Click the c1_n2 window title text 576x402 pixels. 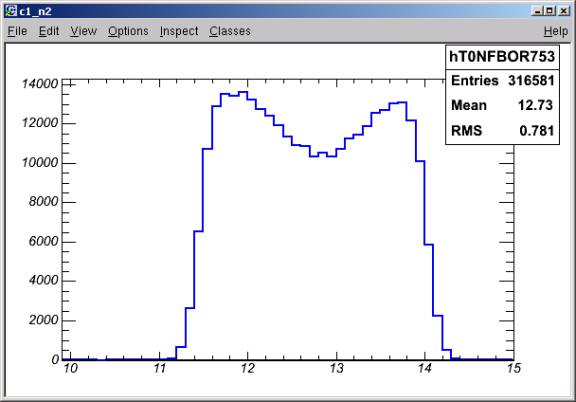tap(36, 11)
